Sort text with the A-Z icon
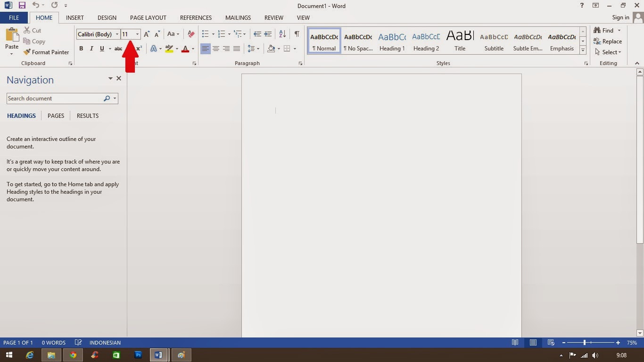644x362 pixels. pyautogui.click(x=281, y=34)
